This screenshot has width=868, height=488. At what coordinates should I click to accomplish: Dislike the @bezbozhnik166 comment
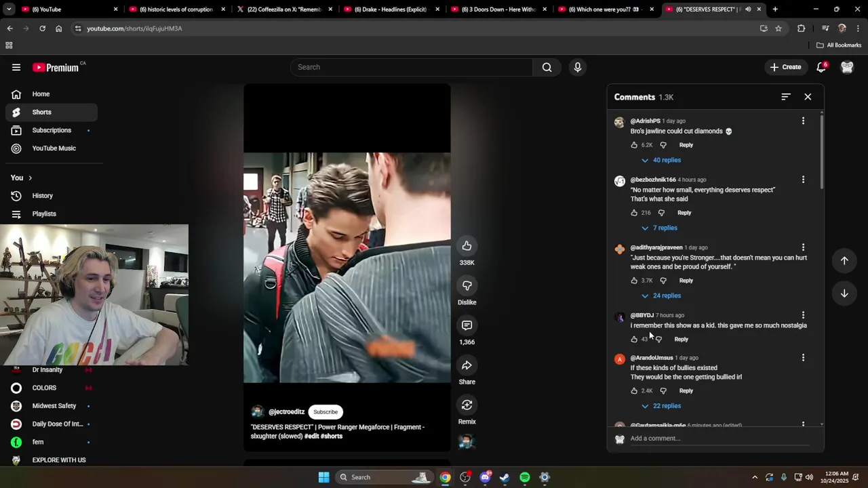[661, 213]
